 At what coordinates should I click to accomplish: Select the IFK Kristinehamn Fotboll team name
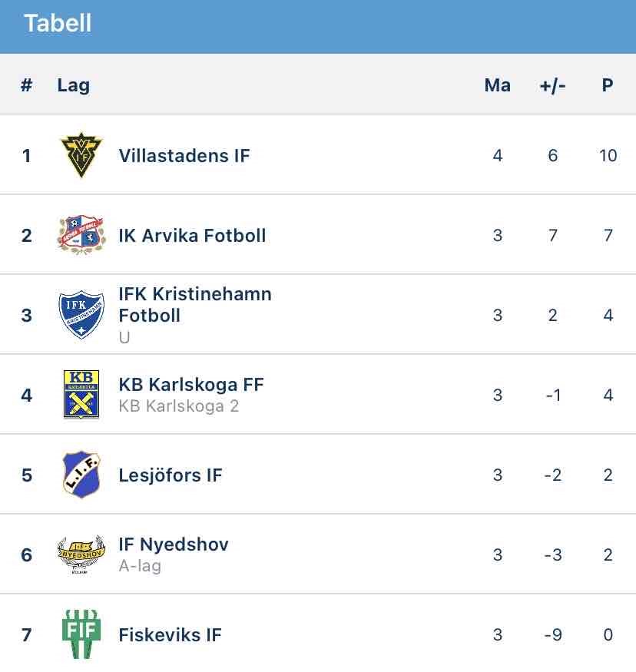pos(195,305)
